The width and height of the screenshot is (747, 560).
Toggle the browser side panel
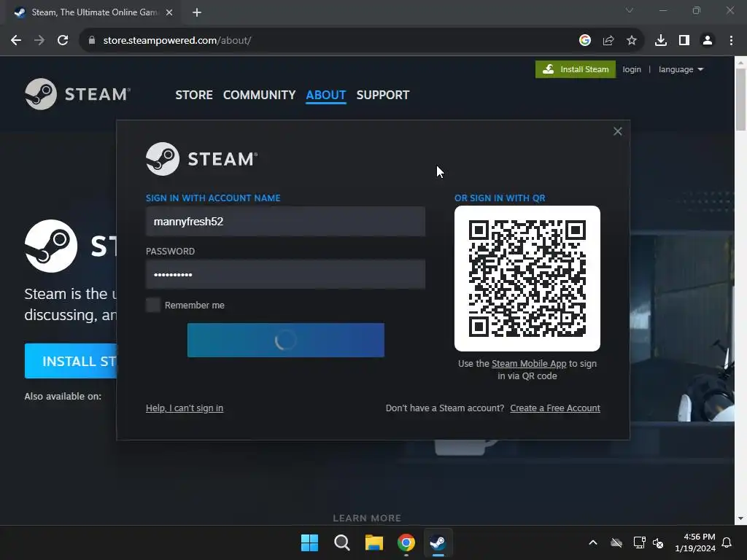click(x=684, y=41)
